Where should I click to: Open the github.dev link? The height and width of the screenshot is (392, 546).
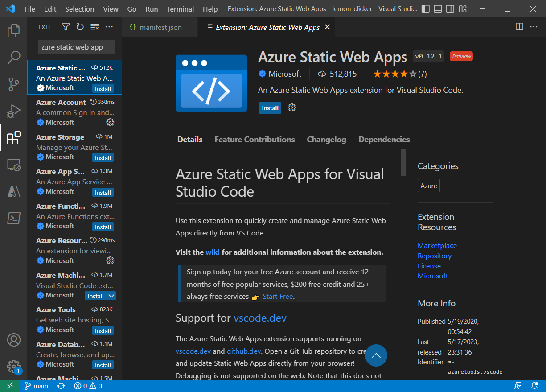click(x=244, y=351)
